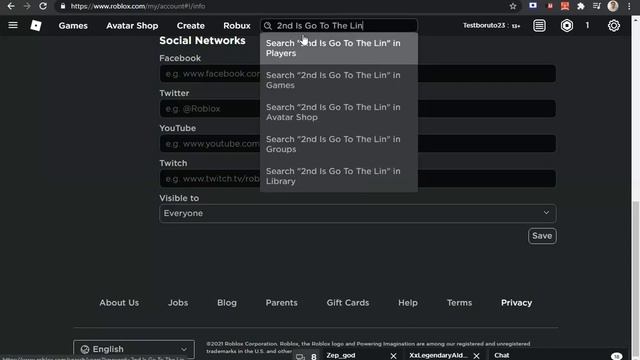Open the XxLegendaryAld chat conversation
The height and width of the screenshot is (360, 640).
click(438, 356)
